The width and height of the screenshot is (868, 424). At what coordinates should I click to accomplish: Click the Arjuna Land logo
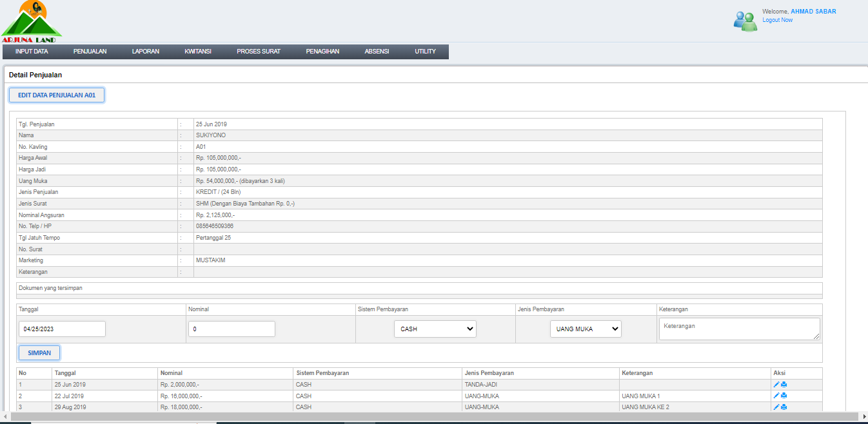pos(31,22)
